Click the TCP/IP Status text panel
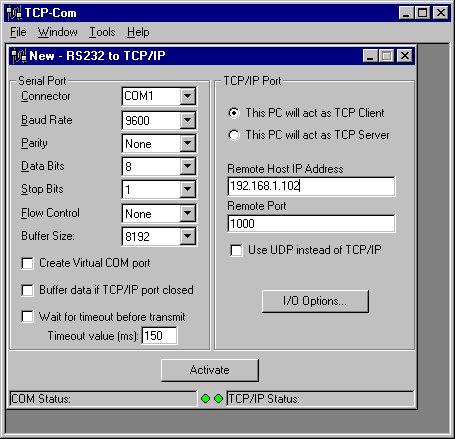Image resolution: width=455 pixels, height=439 pixels. 320,399
